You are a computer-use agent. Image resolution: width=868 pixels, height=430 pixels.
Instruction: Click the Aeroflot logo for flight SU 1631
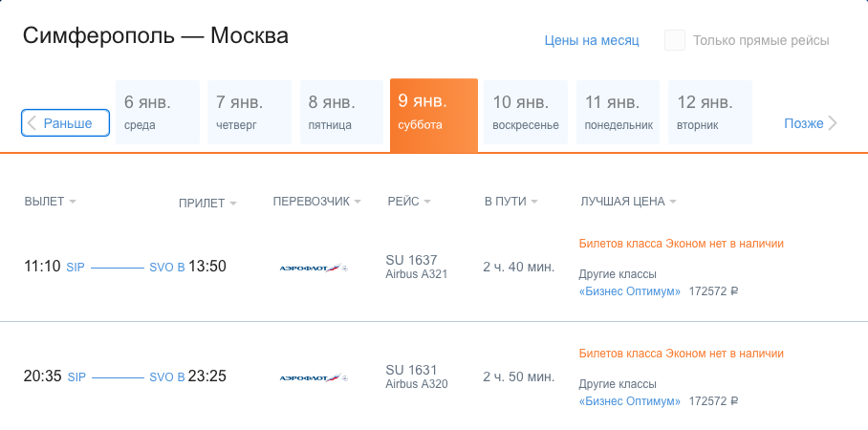314,378
